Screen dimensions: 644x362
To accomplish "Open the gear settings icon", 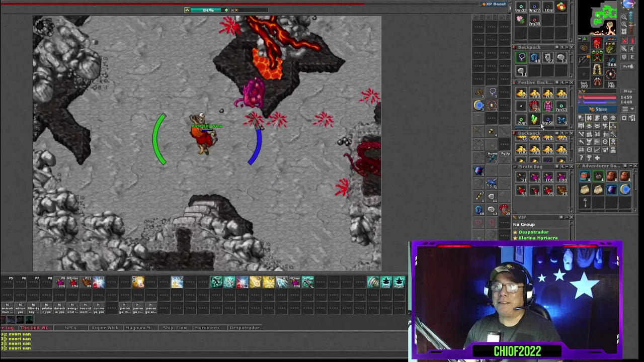I will click(x=624, y=118).
